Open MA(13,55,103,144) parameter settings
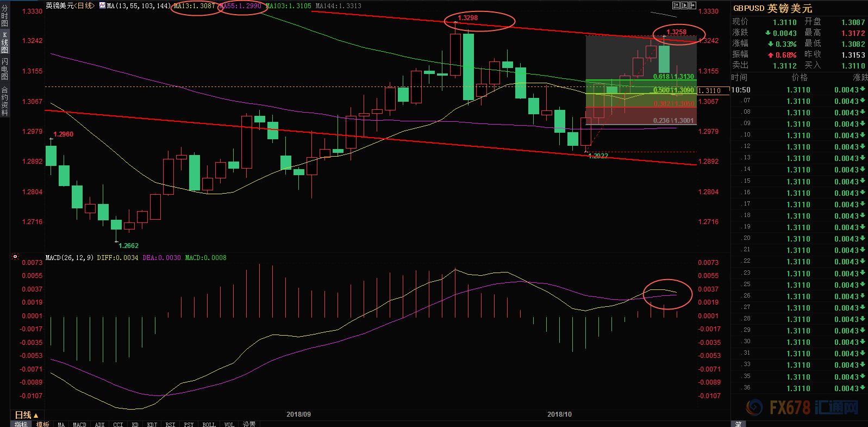 point(139,6)
